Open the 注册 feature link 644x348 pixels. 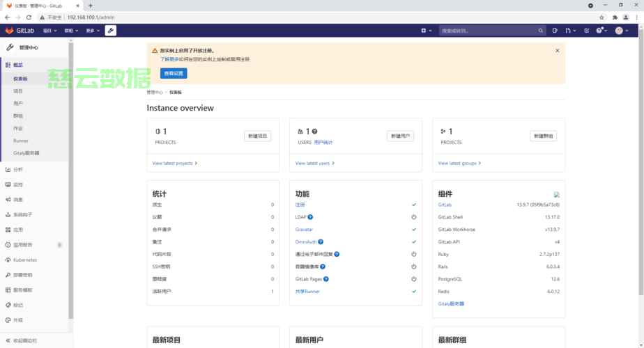click(x=300, y=205)
